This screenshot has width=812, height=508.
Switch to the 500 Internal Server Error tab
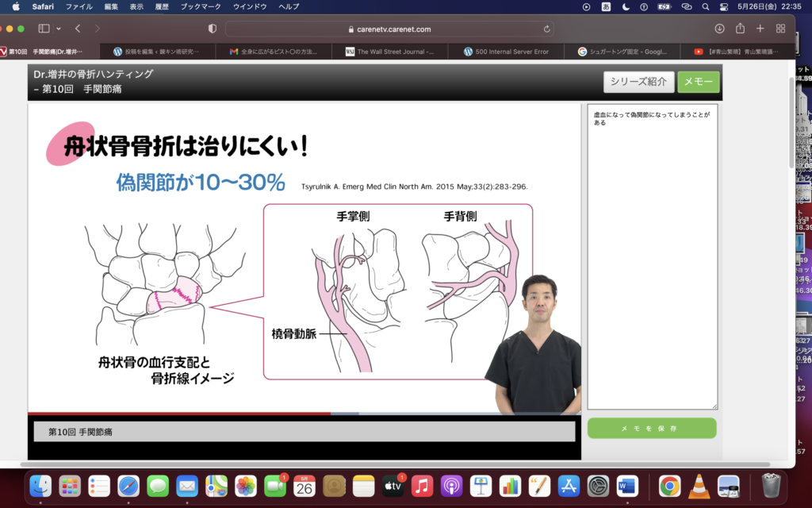point(511,52)
